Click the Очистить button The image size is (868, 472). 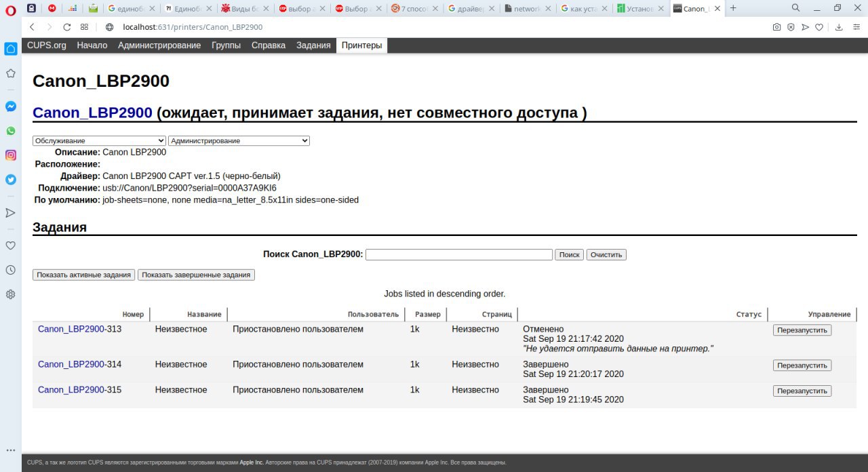point(606,254)
